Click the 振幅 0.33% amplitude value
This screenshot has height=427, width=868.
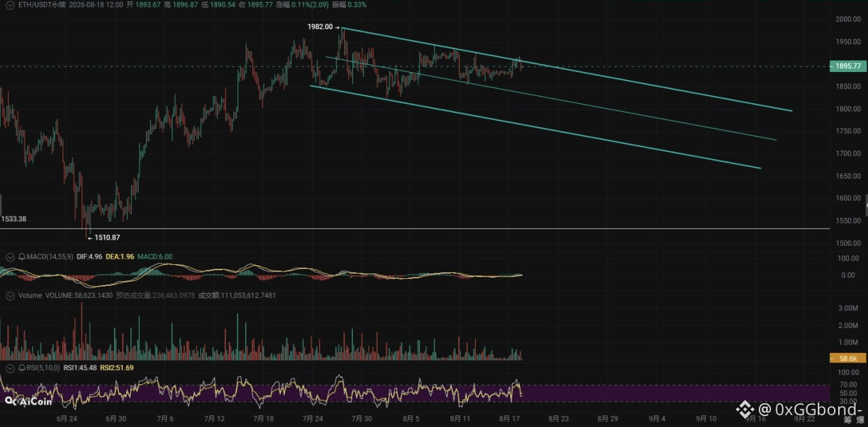tap(350, 4)
